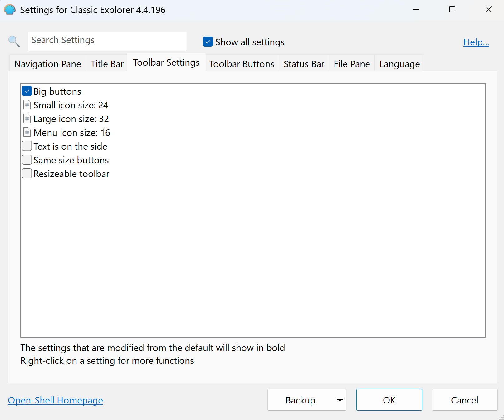
Task: Click the Classic Explorer shell icon in title bar
Action: [10, 10]
